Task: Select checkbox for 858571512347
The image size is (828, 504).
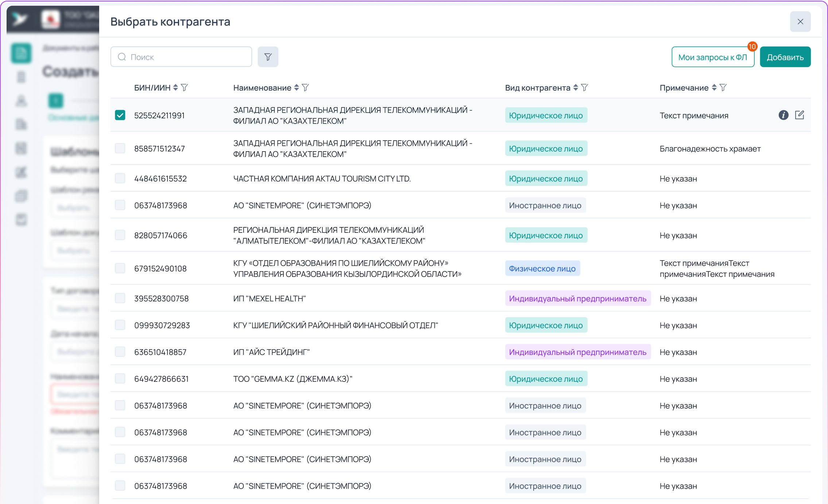Action: click(120, 148)
